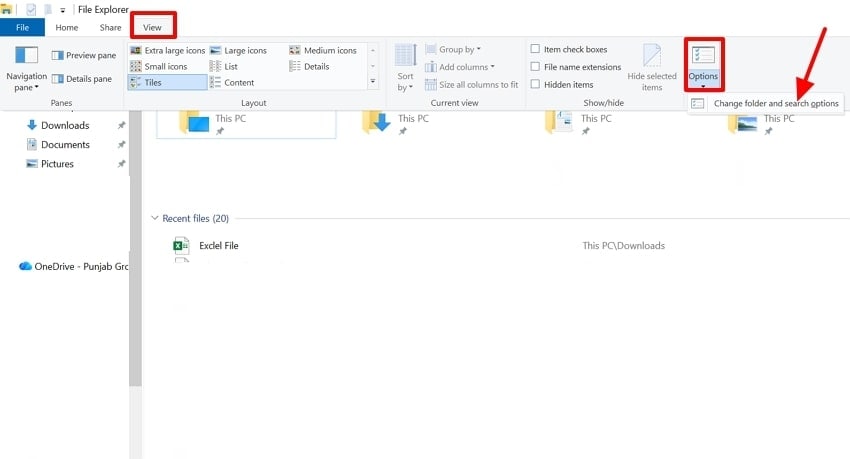The image size is (850, 459).
Task: Enable Hidden items checkbox
Action: click(535, 84)
